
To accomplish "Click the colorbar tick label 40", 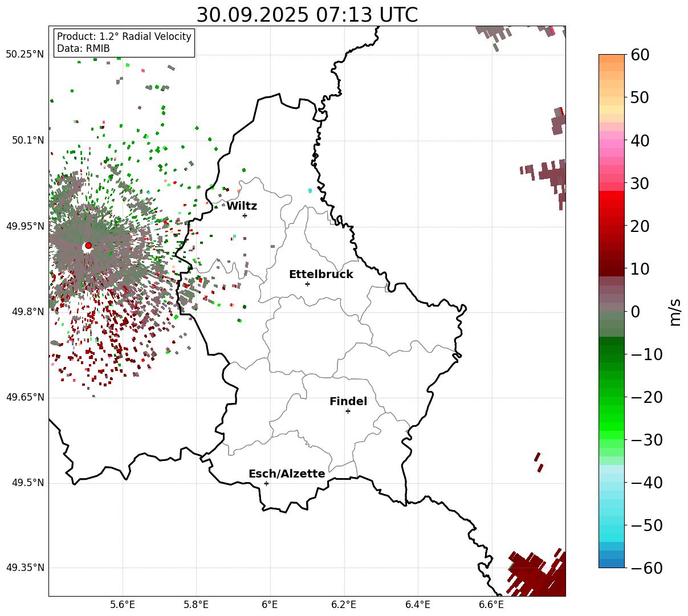I will pyautogui.click(x=641, y=140).
